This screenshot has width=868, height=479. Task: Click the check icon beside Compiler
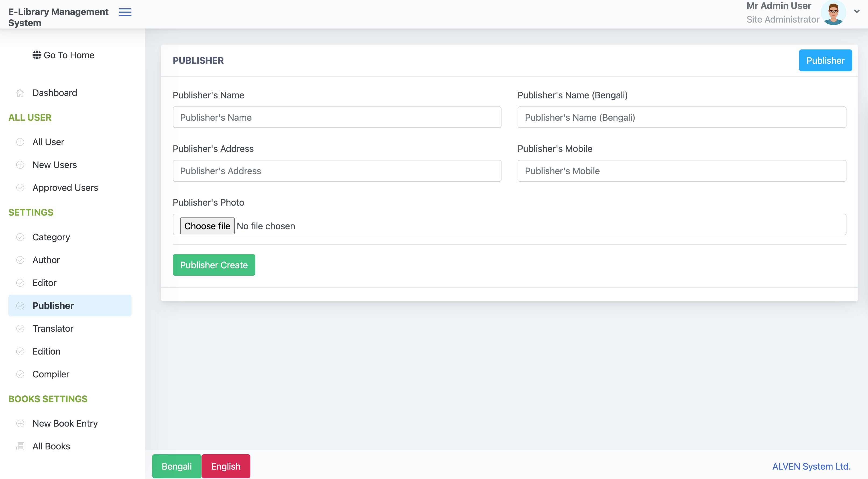click(x=20, y=374)
